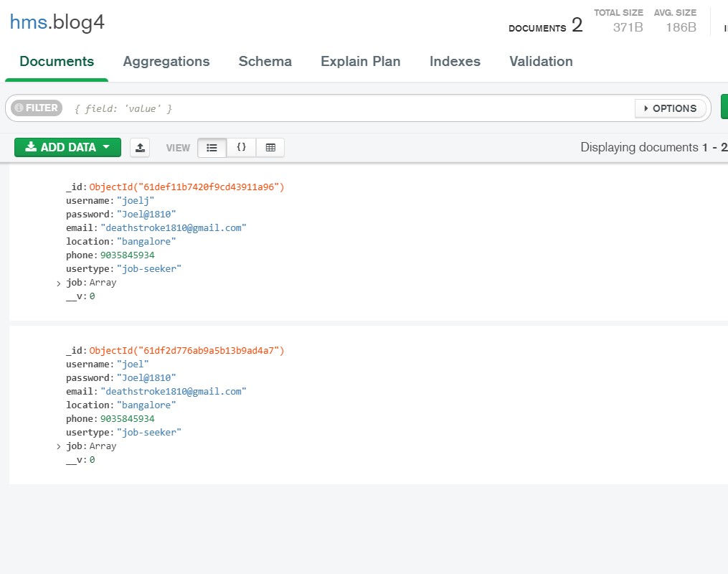
Task: Click the export collection icon
Action: click(140, 147)
